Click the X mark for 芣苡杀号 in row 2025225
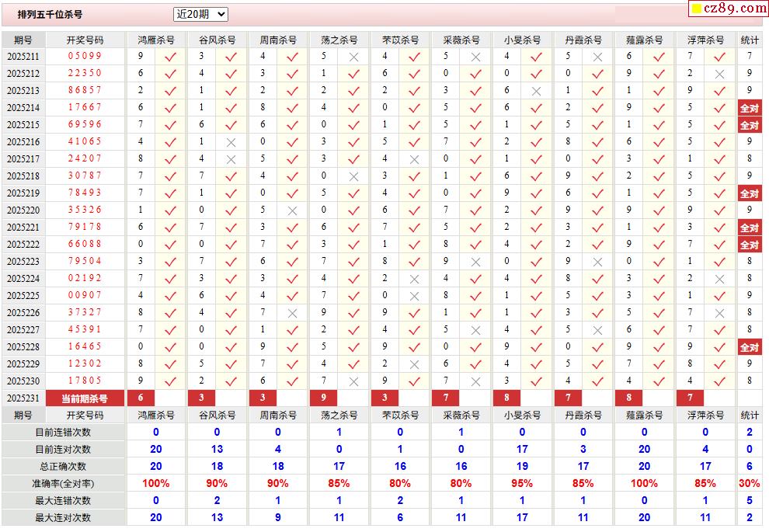This screenshot has height=532, width=769. (414, 297)
